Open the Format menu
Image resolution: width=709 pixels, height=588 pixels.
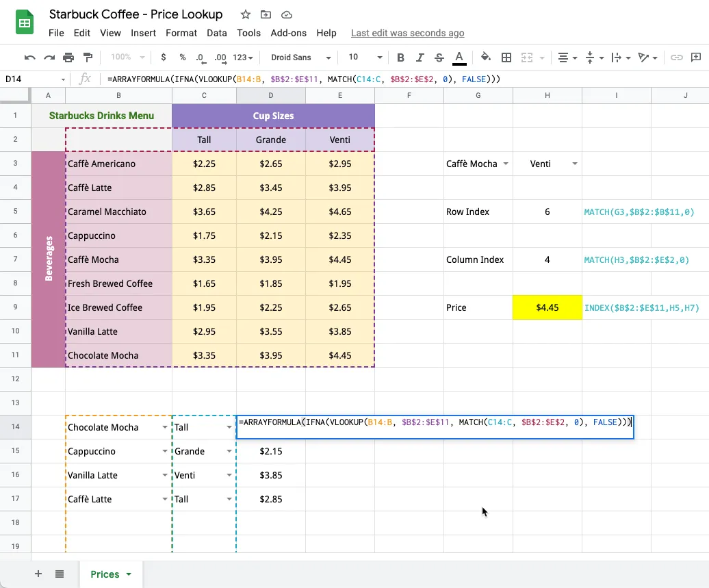point(181,33)
